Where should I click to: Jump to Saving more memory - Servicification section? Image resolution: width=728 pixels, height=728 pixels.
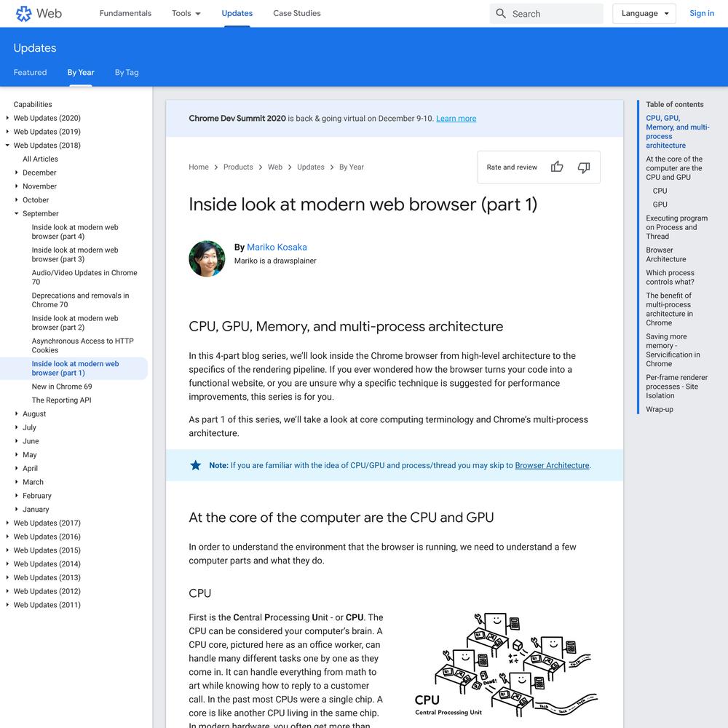coord(673,350)
